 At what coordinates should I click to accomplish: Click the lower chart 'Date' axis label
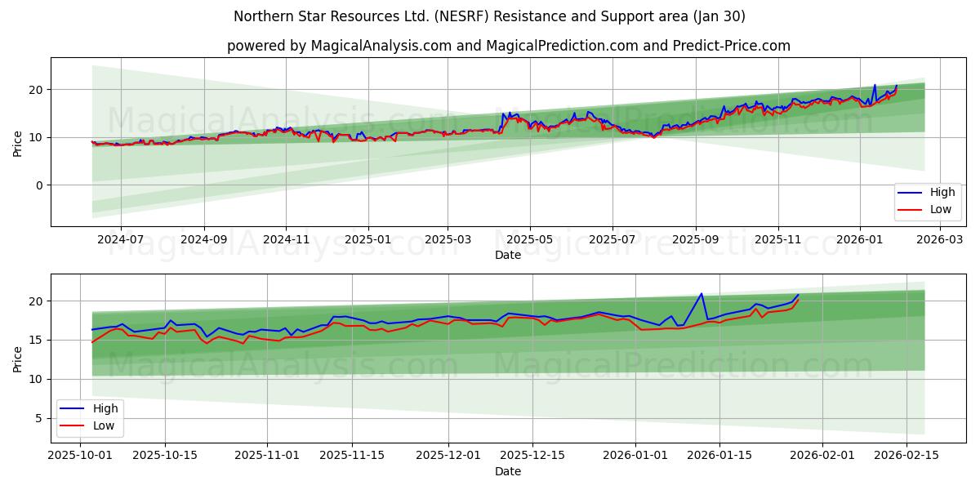coord(508,471)
